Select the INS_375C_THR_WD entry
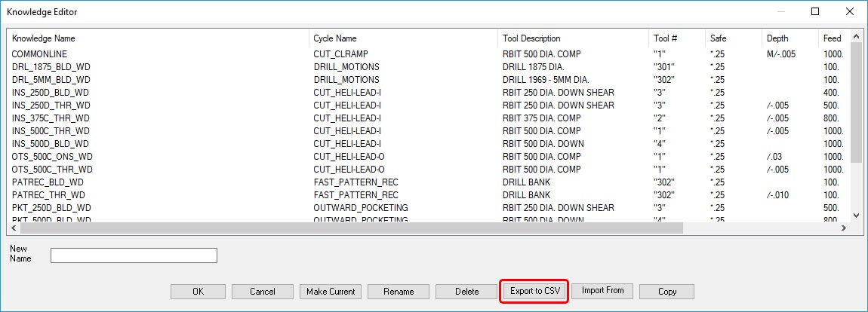Image resolution: width=868 pixels, height=312 pixels. 51,118
